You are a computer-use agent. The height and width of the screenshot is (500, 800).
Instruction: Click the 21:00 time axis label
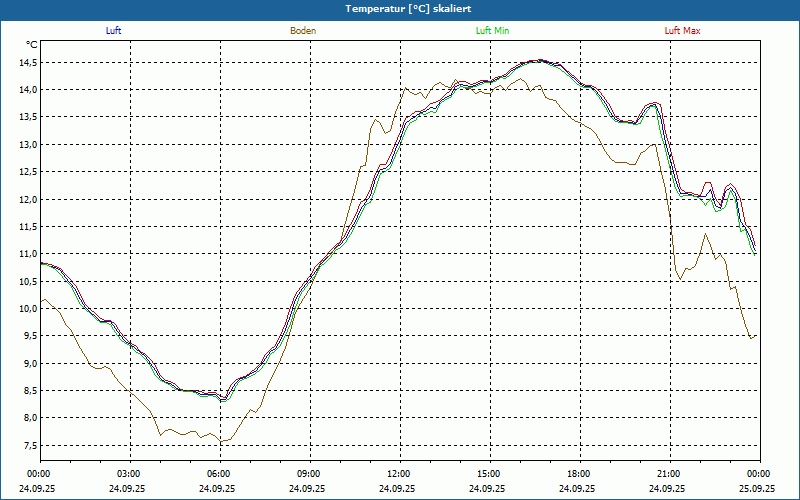(670, 474)
